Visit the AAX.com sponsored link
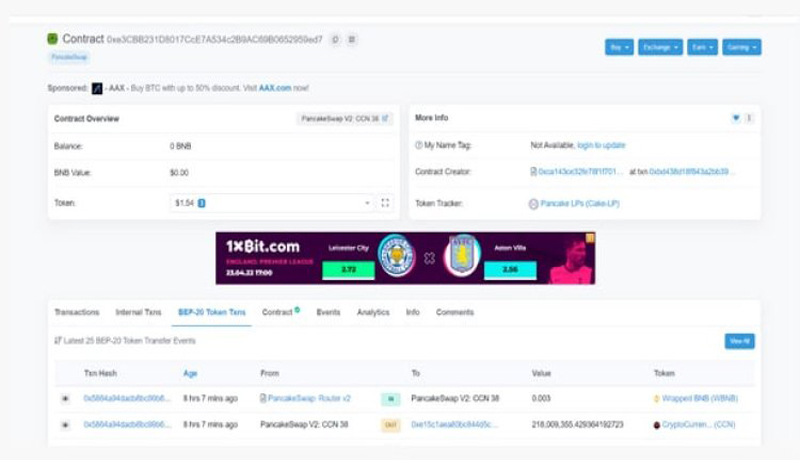 tap(275, 88)
